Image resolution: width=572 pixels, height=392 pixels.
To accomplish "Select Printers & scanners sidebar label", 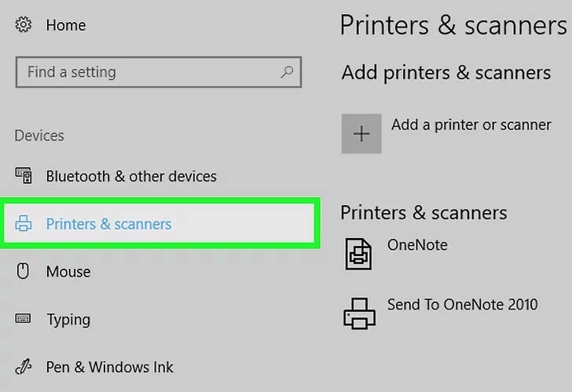I will 108,225.
